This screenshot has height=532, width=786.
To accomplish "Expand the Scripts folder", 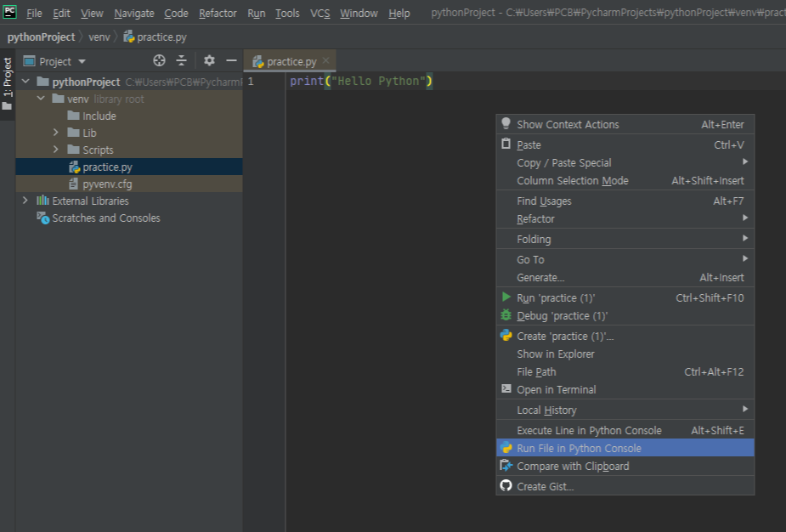I will coord(55,150).
